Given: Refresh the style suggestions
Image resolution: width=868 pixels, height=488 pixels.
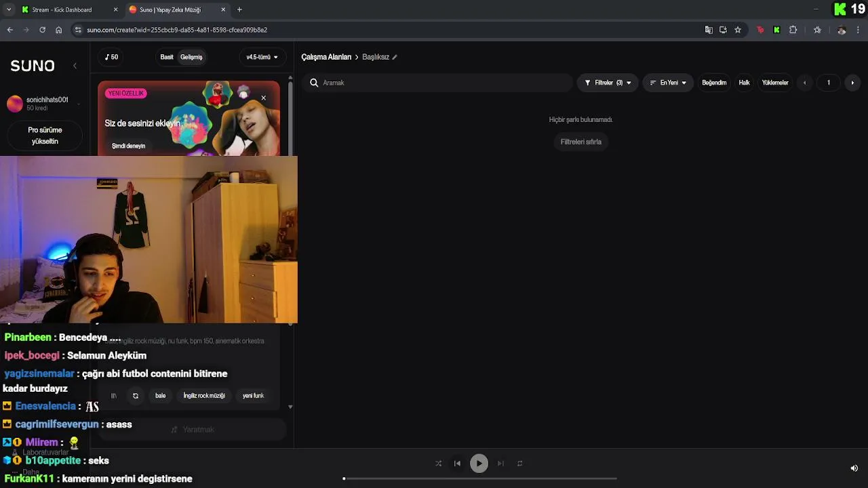Looking at the screenshot, I should [x=136, y=396].
